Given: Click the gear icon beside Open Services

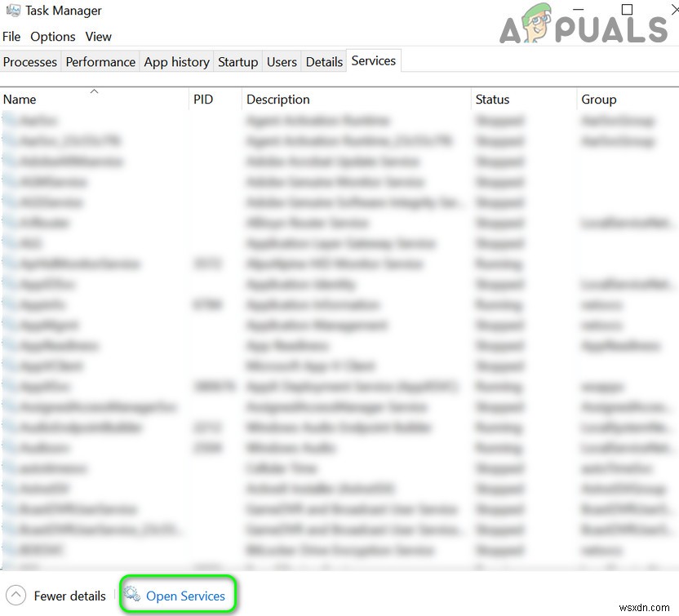Looking at the screenshot, I should pyautogui.click(x=132, y=596).
